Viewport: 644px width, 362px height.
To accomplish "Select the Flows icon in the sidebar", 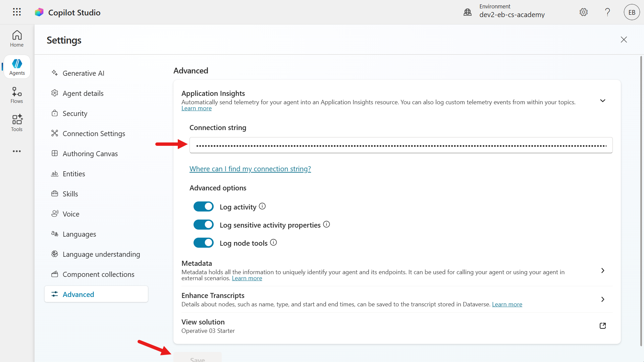I will 17,95.
